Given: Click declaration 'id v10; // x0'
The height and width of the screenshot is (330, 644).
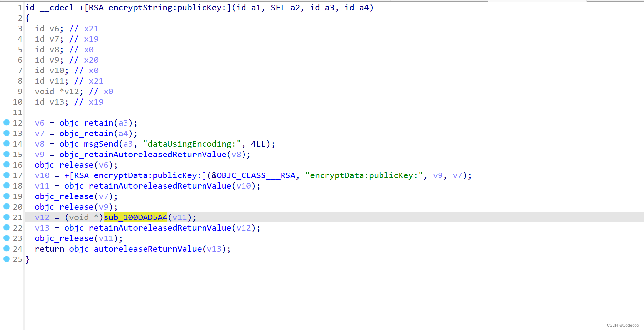Looking at the screenshot, I should click(x=67, y=71).
